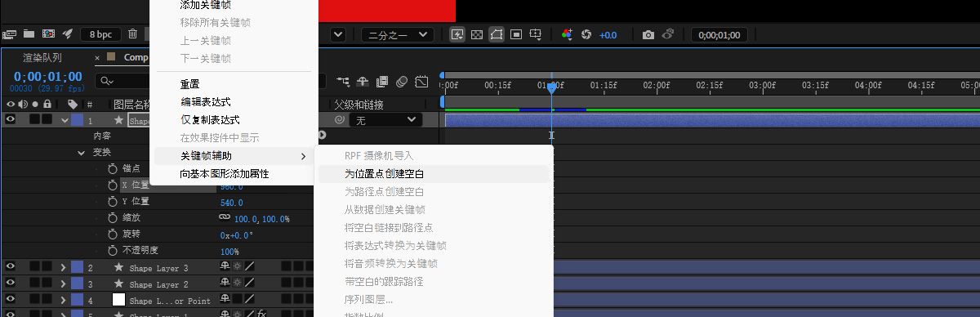Viewport: 980px width, 317px height.
Task: Click the stopwatch icon for 锚点
Action: coord(113,168)
